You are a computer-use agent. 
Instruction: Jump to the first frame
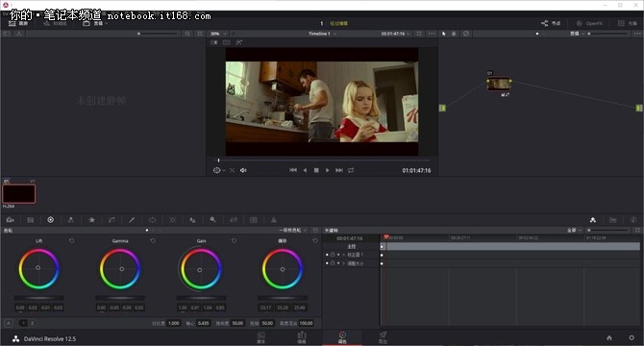pos(293,170)
